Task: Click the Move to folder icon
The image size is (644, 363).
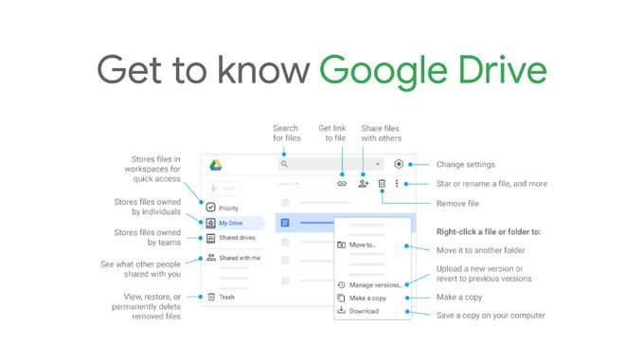Action: click(x=341, y=245)
